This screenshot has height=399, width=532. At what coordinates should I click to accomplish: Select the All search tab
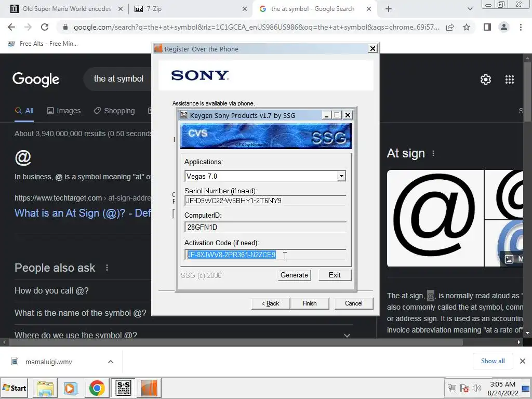(24, 111)
